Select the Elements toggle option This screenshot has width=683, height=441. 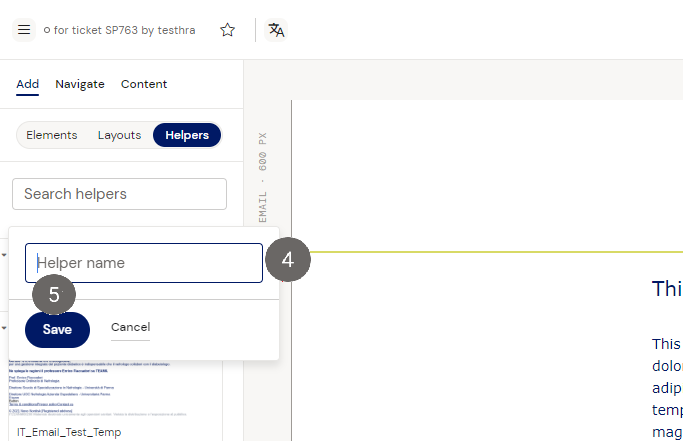coord(52,135)
